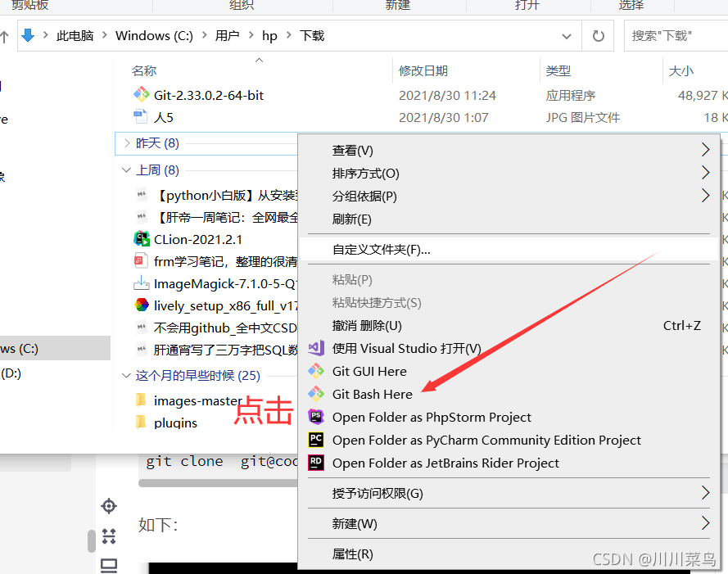Click the 搜索"下载" search box

(x=676, y=36)
